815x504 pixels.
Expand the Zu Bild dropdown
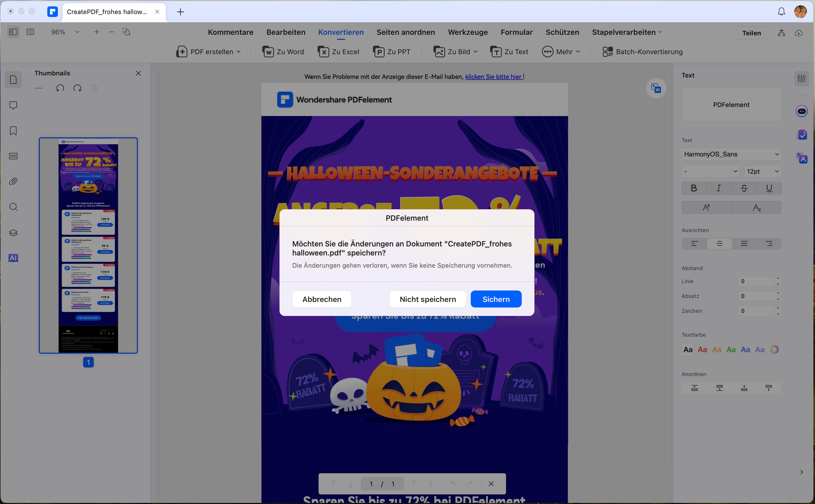pyautogui.click(x=476, y=52)
